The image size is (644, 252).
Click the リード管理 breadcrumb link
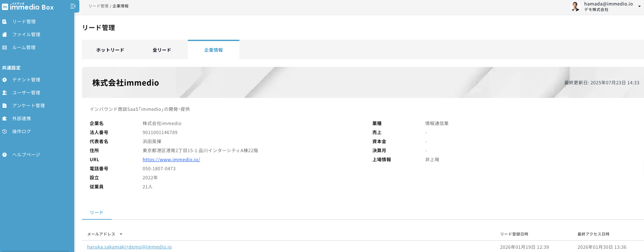tap(98, 6)
